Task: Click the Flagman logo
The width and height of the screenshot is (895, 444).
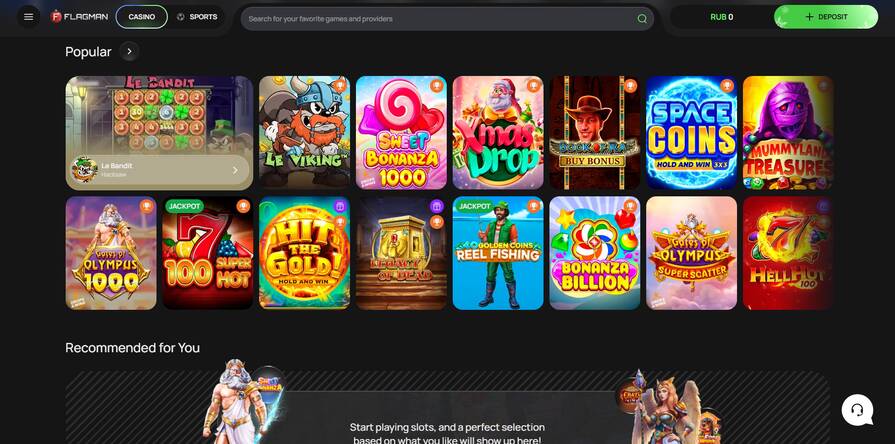Action: (x=79, y=17)
